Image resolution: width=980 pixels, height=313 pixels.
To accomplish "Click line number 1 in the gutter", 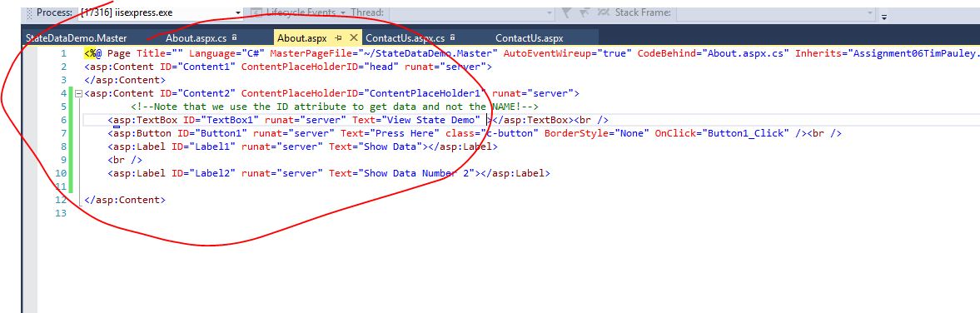I will [x=63, y=54].
